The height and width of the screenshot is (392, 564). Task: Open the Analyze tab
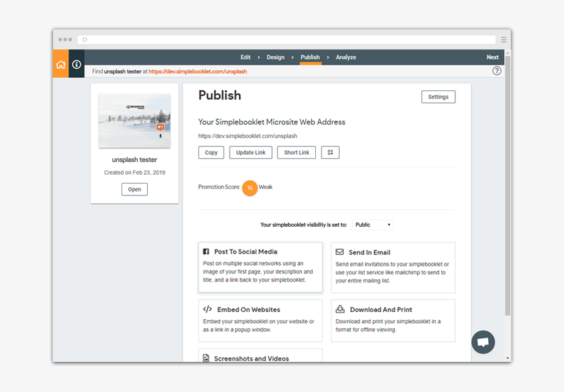point(346,57)
